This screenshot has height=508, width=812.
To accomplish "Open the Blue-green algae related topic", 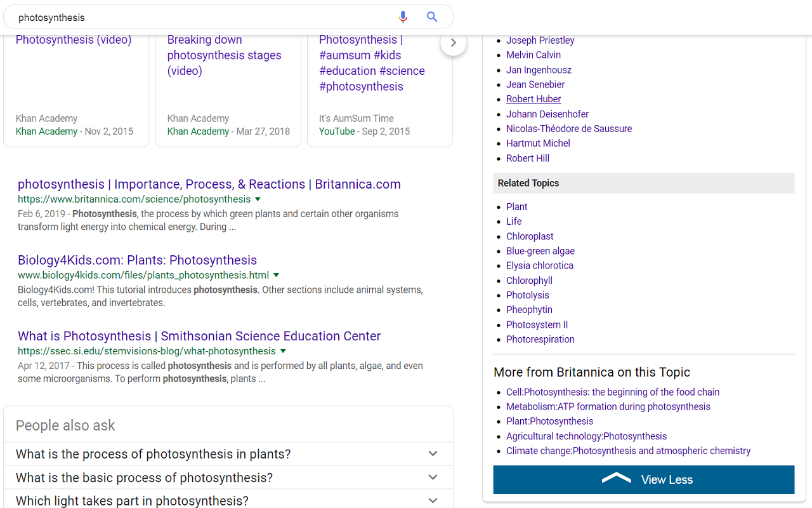I will pyautogui.click(x=540, y=251).
